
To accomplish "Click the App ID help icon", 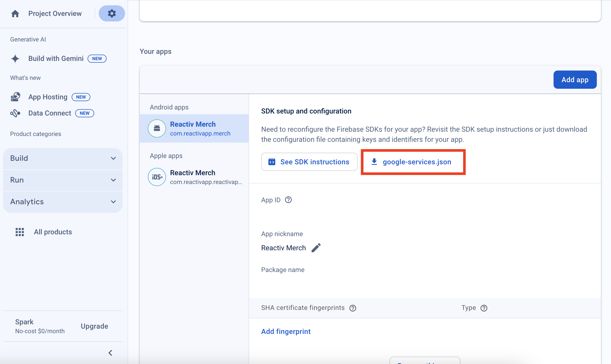I will click(x=288, y=200).
